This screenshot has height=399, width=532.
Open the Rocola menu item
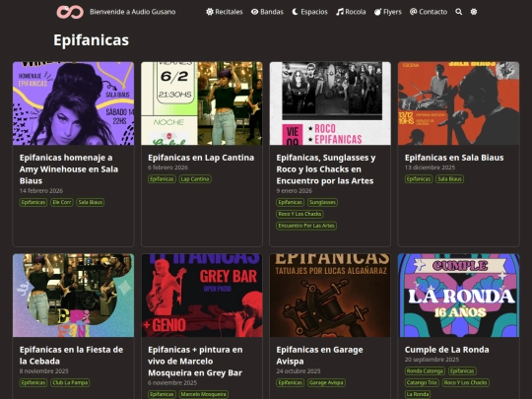tap(351, 12)
